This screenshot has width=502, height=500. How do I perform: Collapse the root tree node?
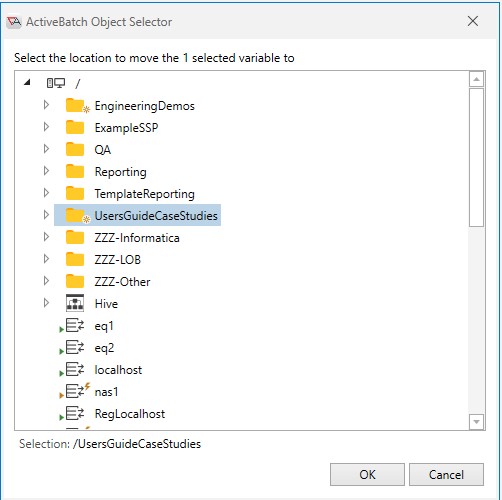(27, 82)
